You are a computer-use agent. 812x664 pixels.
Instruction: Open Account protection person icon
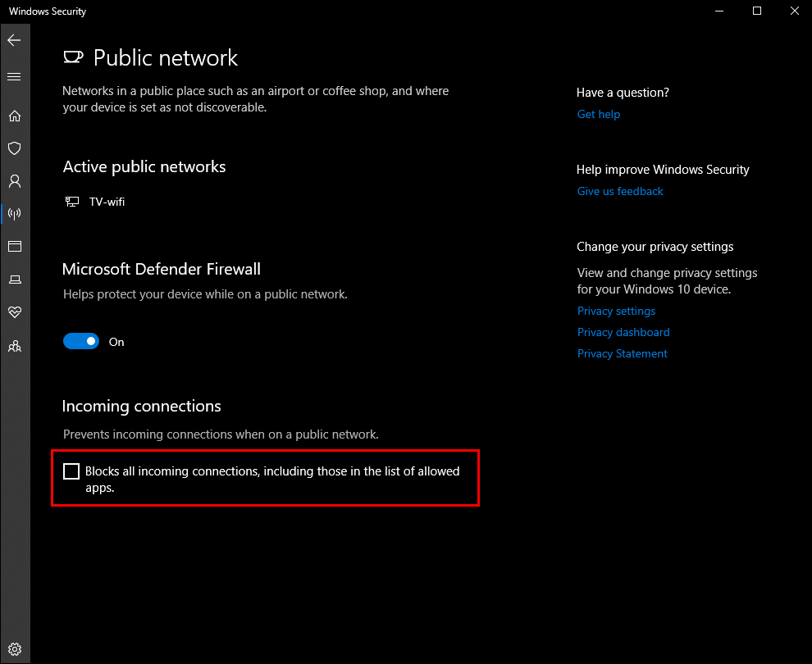click(14, 181)
